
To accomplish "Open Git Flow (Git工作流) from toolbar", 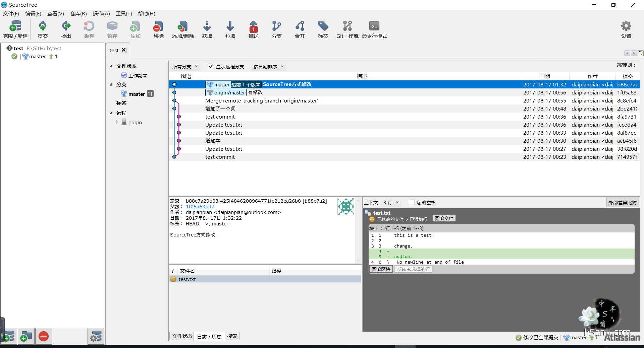I will point(347,29).
